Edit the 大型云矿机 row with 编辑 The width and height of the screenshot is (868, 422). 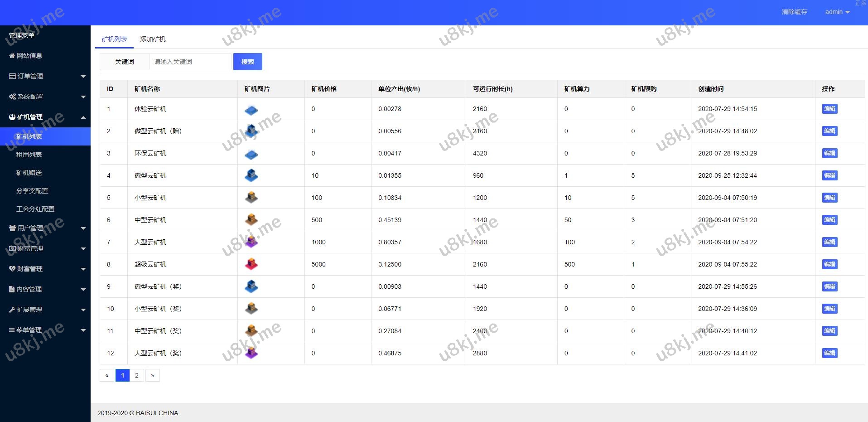[829, 242]
